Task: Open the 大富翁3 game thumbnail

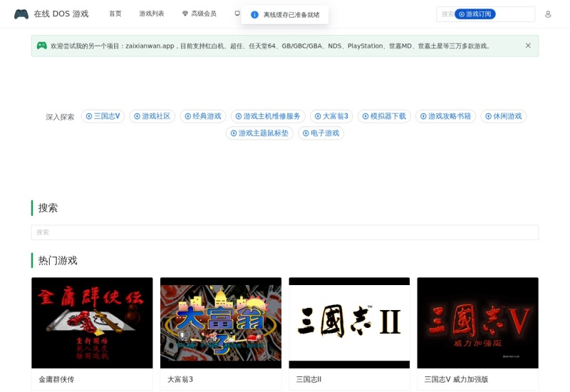Action: 221,323
